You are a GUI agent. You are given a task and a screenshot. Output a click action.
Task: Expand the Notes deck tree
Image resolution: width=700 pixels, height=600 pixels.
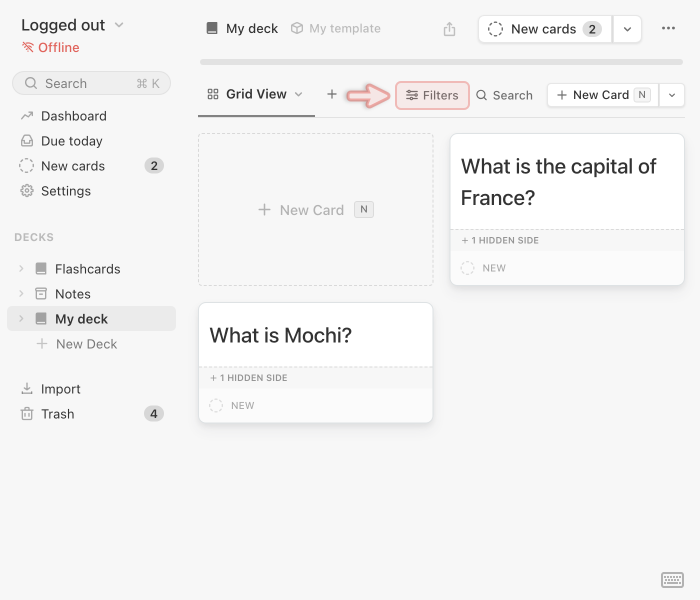point(21,294)
